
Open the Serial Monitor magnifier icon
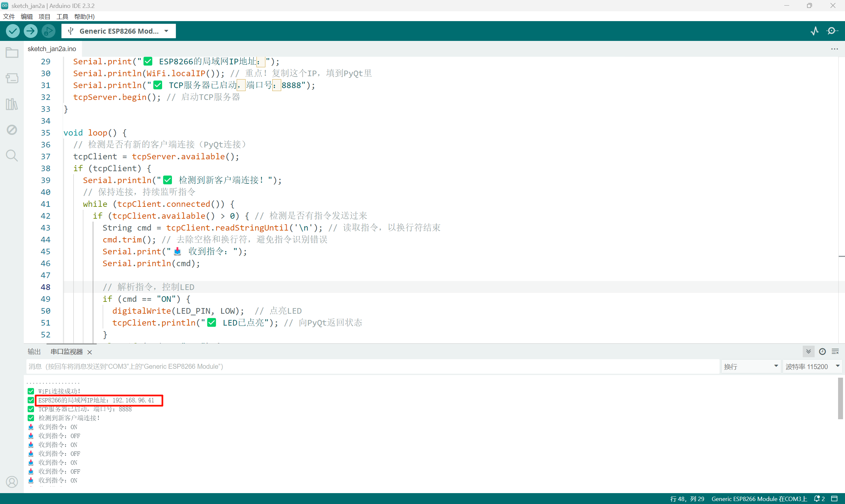(x=832, y=31)
